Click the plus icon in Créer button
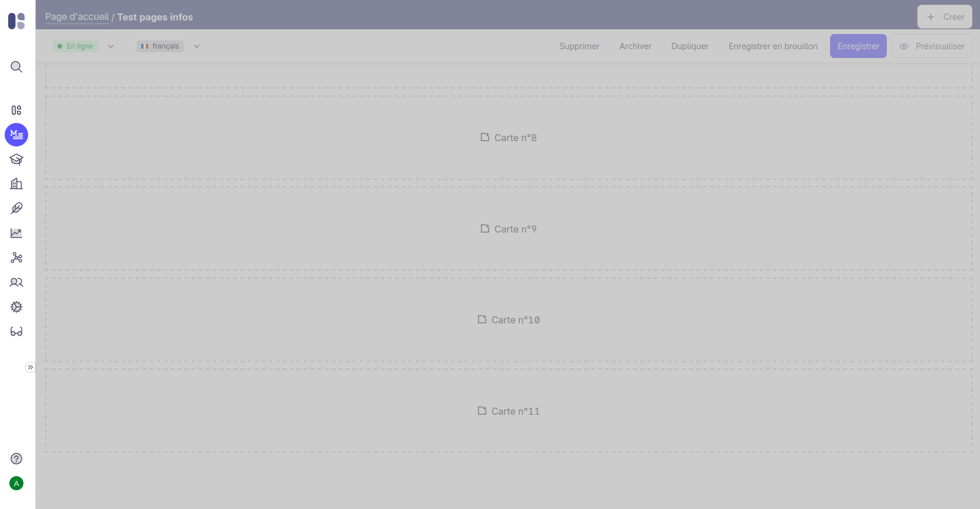 click(x=931, y=17)
